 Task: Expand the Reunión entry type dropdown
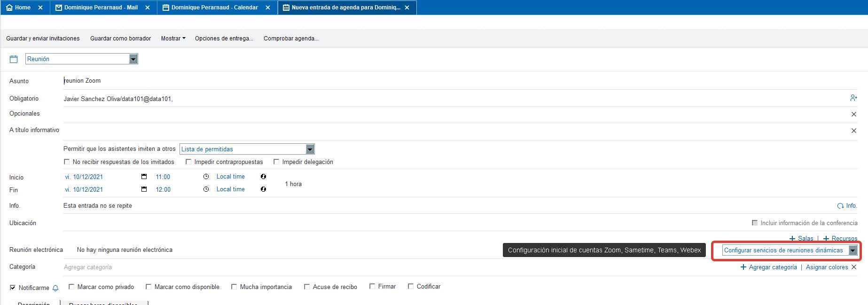(133, 59)
